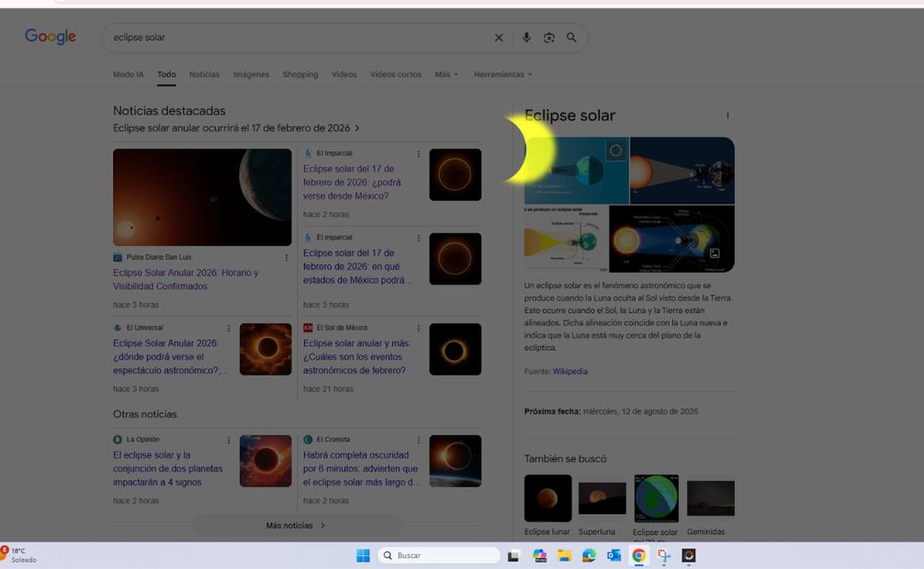Open the weather widget showing 18°C Soleado
Image resolution: width=924 pixels, height=569 pixels.
pos(19,555)
